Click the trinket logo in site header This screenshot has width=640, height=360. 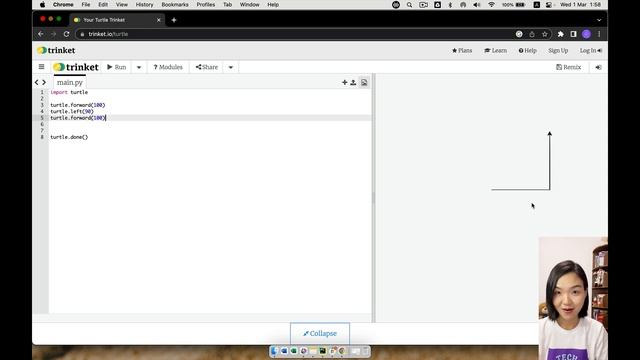coord(56,50)
